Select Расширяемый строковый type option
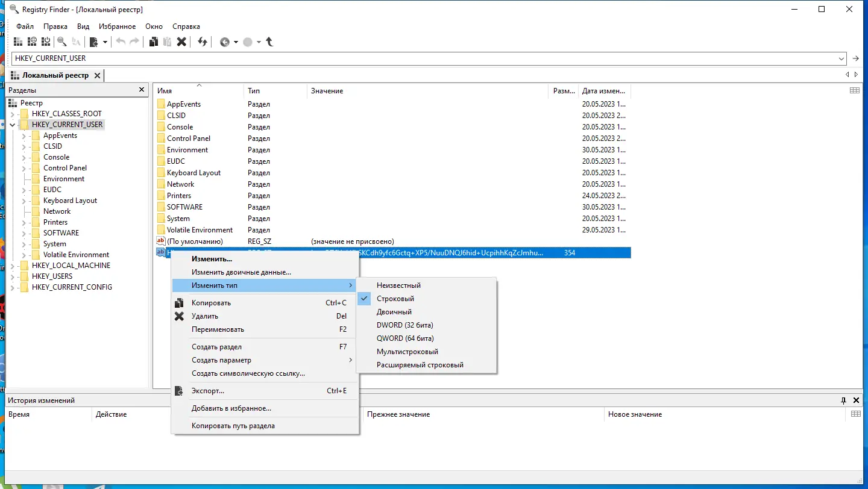Viewport: 868px width, 489px height. (427, 365)
